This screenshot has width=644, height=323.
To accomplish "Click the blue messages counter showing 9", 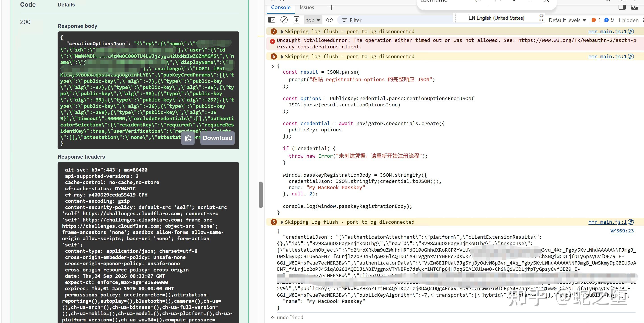I will [x=609, y=20].
